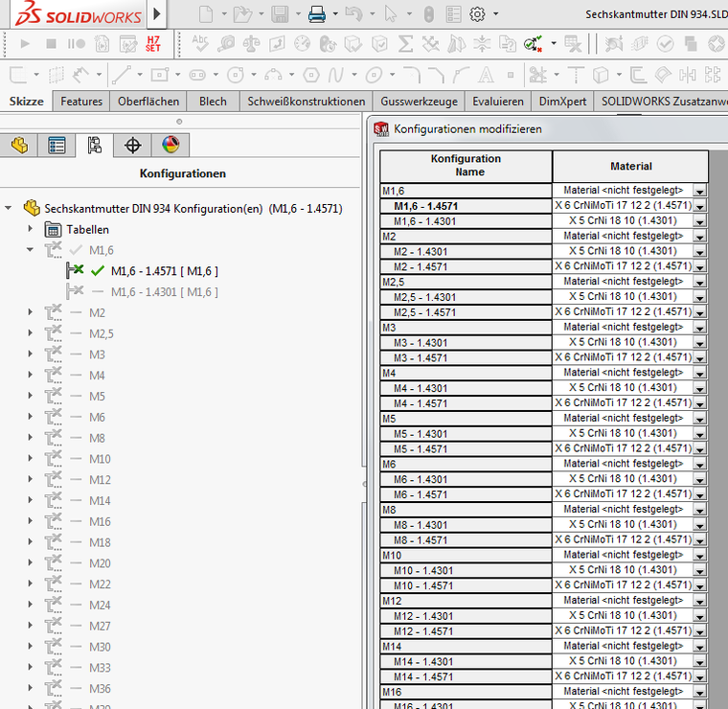Open the PropertyManager tab
Image resolution: width=728 pixels, height=709 pixels.
pyautogui.click(x=57, y=146)
